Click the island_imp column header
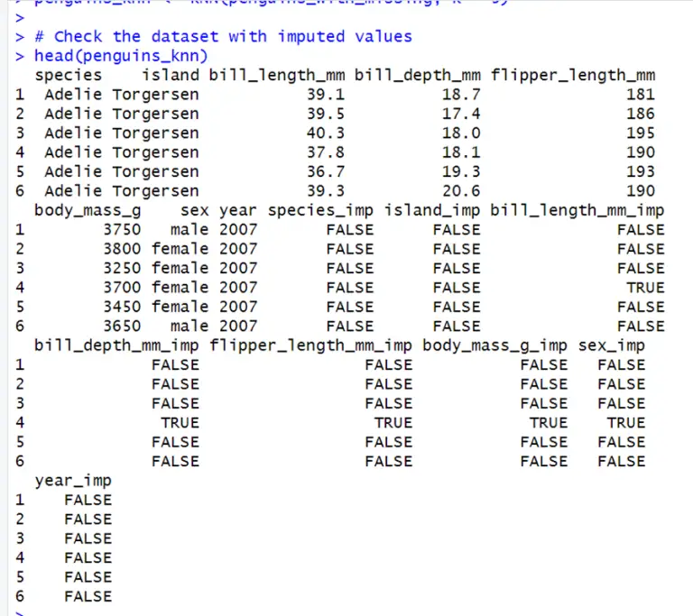The width and height of the screenshot is (693, 616). point(432,211)
